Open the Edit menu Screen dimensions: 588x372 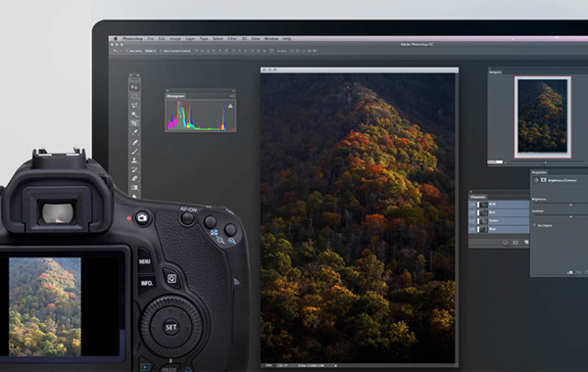pos(162,38)
